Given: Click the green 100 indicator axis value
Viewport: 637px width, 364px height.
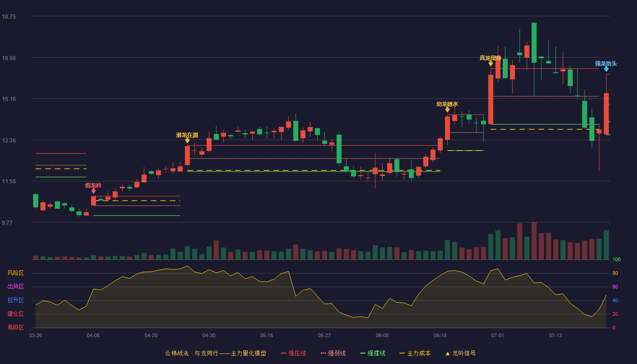Looking at the screenshot, I should (617, 259).
